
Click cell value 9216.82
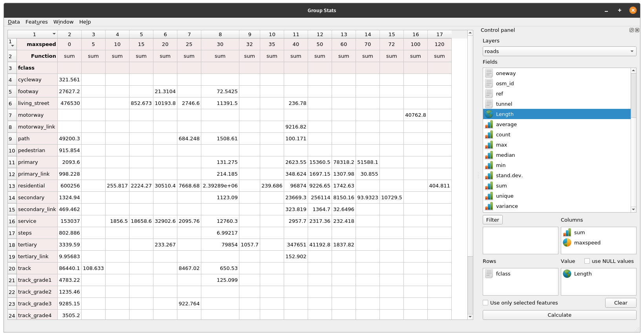click(x=296, y=127)
